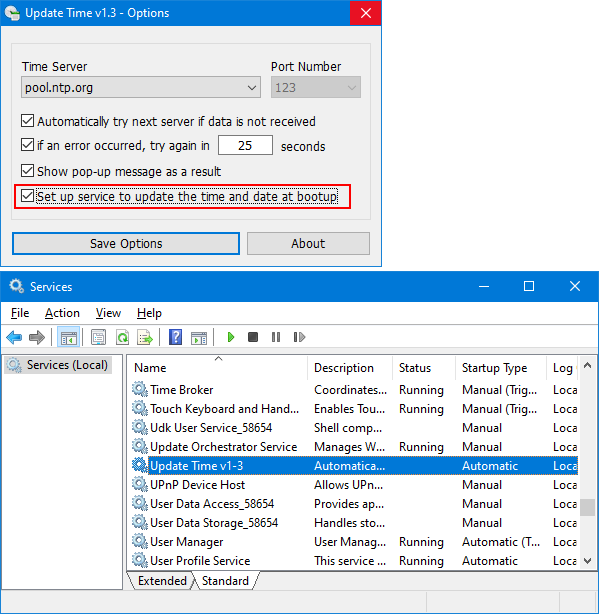Viewport: 599px width, 614px height.
Task: Stop the service using the square icon
Action: point(253,337)
